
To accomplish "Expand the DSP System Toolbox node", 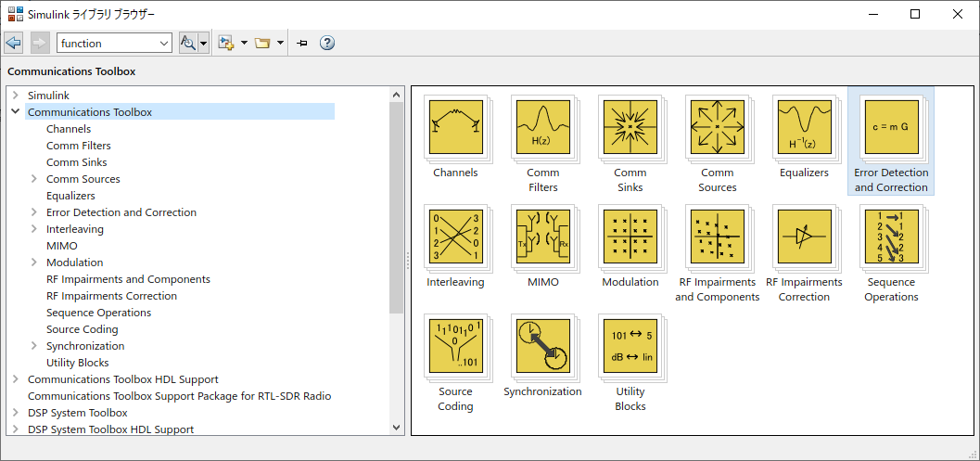I will [15, 412].
